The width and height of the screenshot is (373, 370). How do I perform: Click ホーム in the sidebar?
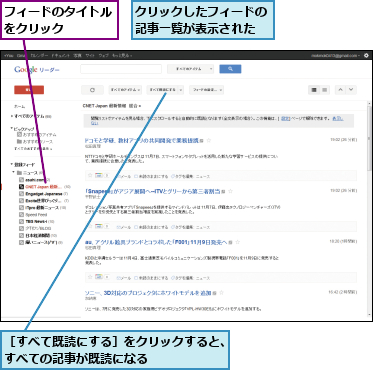pos(19,106)
